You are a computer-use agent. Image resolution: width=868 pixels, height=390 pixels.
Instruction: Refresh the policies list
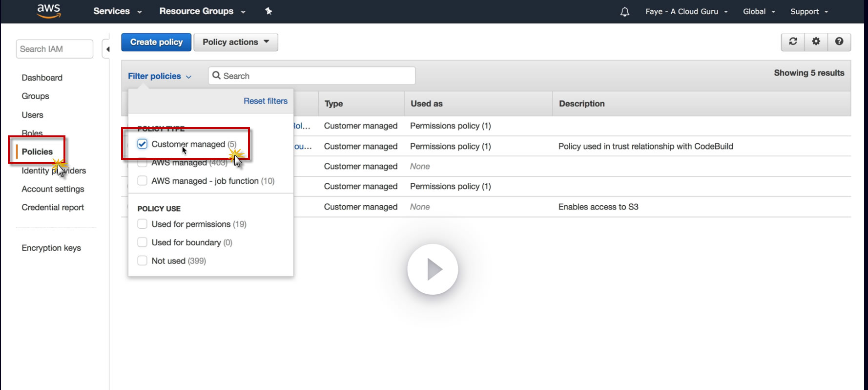coord(793,42)
